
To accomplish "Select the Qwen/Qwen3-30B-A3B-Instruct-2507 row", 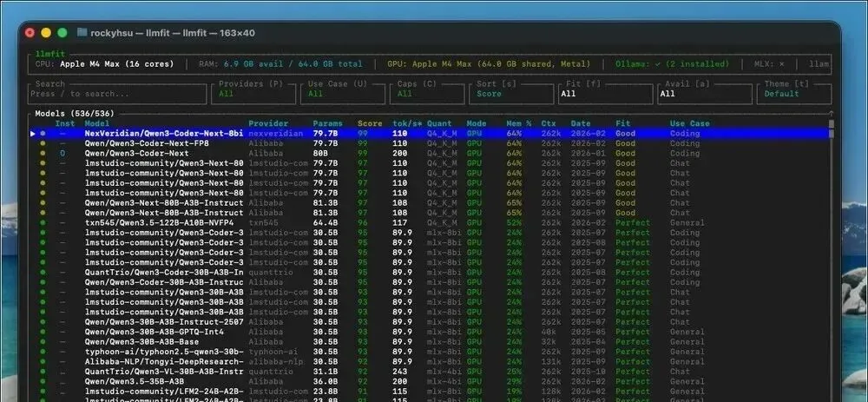I will (431, 322).
